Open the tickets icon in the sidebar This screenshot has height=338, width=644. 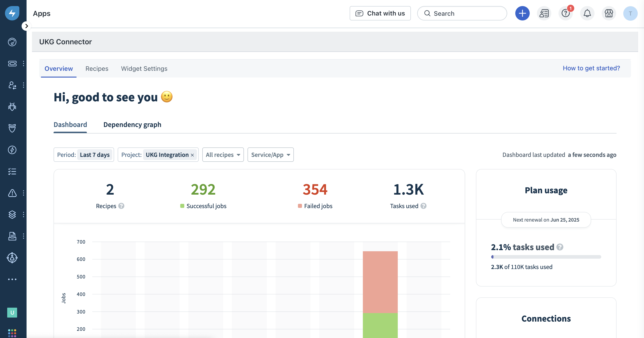tap(12, 63)
